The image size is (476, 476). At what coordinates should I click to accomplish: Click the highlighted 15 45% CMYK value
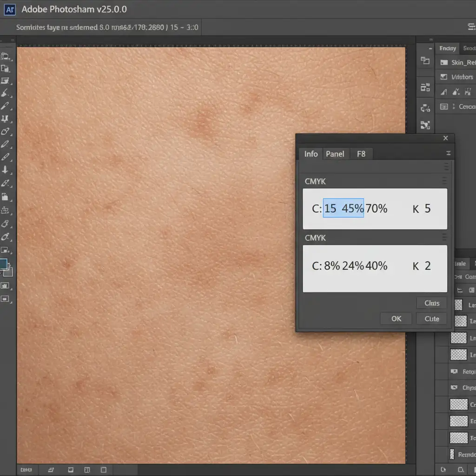click(x=344, y=208)
